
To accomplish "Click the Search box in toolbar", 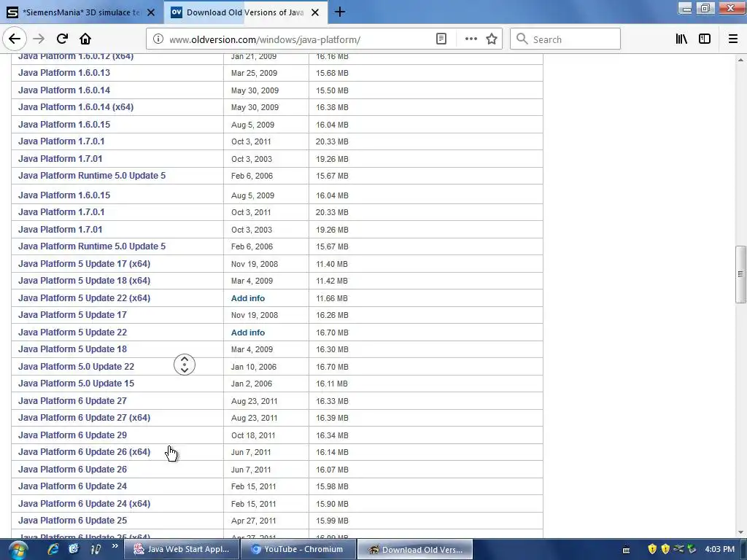I will coord(565,39).
